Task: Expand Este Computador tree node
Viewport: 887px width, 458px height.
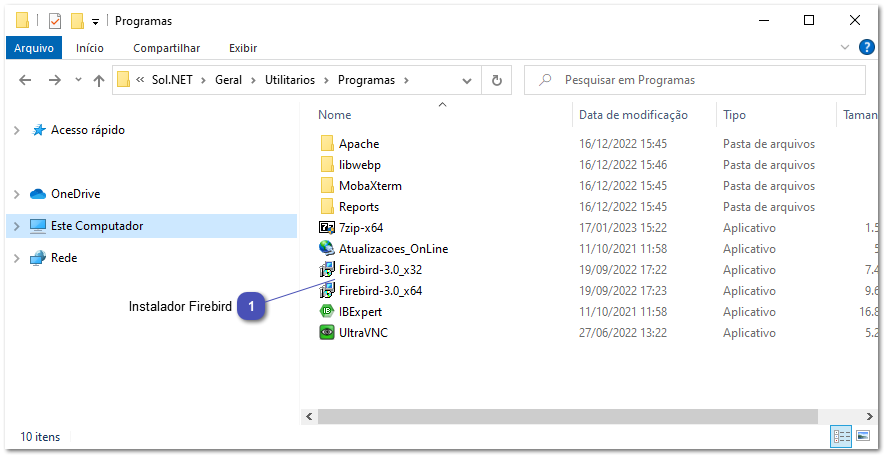Action: pyautogui.click(x=17, y=226)
